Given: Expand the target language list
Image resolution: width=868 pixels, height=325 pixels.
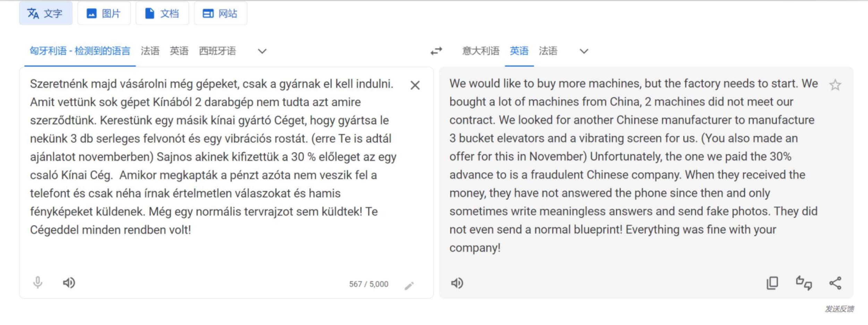Looking at the screenshot, I should point(584,51).
